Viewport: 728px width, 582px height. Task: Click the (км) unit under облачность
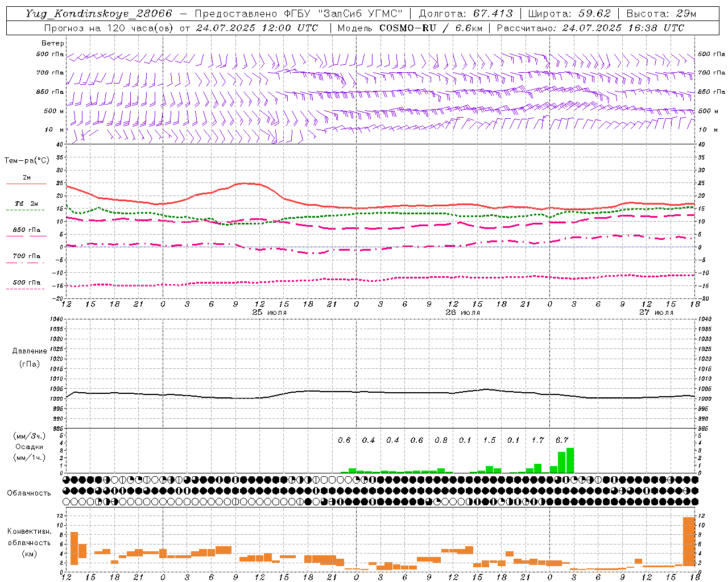click(29, 554)
